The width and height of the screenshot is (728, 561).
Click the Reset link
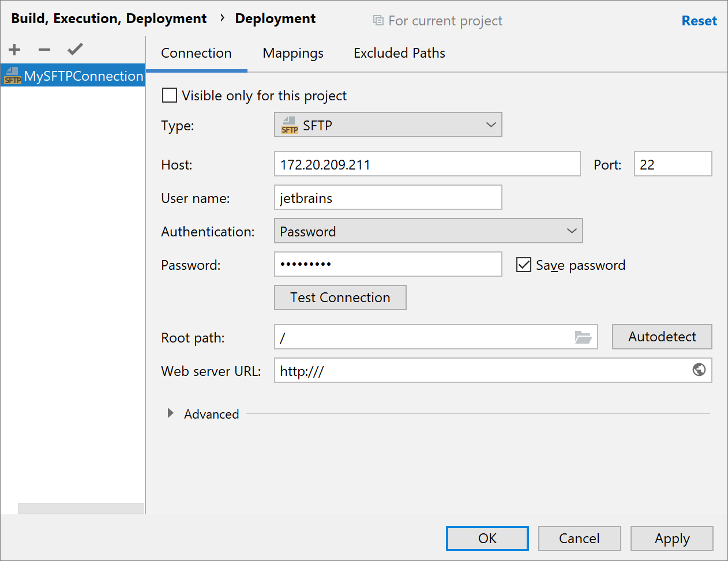click(699, 20)
